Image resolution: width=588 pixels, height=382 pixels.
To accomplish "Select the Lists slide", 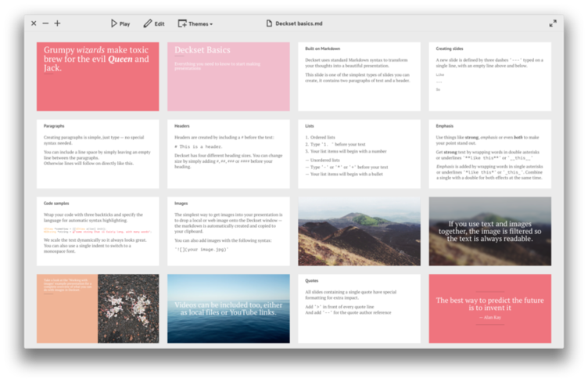I will (x=359, y=153).
